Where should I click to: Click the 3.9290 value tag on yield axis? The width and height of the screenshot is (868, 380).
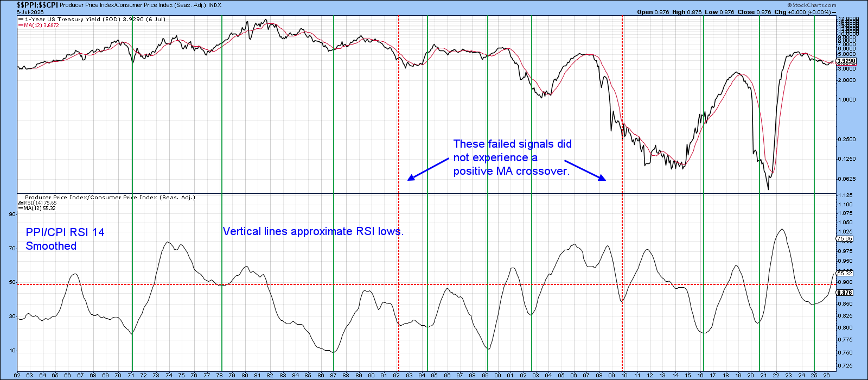(x=846, y=61)
